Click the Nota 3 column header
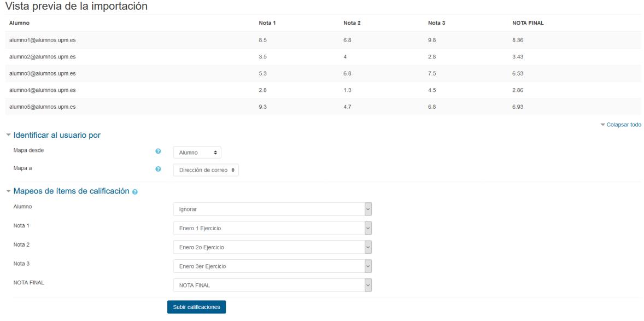The image size is (644, 321). point(437,23)
